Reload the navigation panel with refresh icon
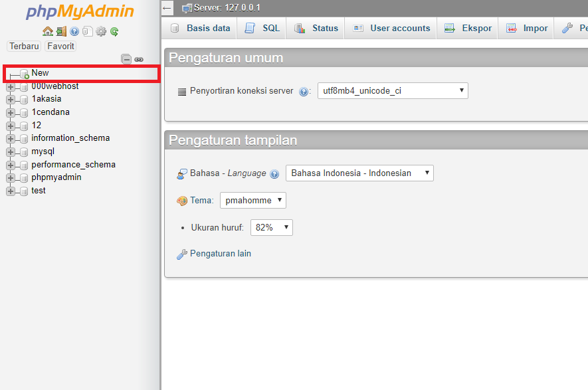 coord(114,31)
